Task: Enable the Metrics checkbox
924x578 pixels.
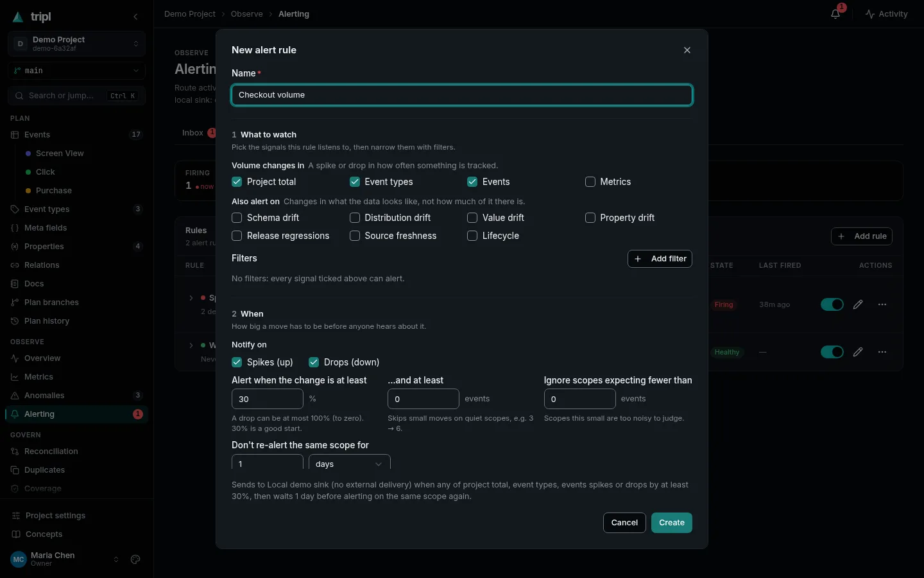Action: [x=590, y=182]
